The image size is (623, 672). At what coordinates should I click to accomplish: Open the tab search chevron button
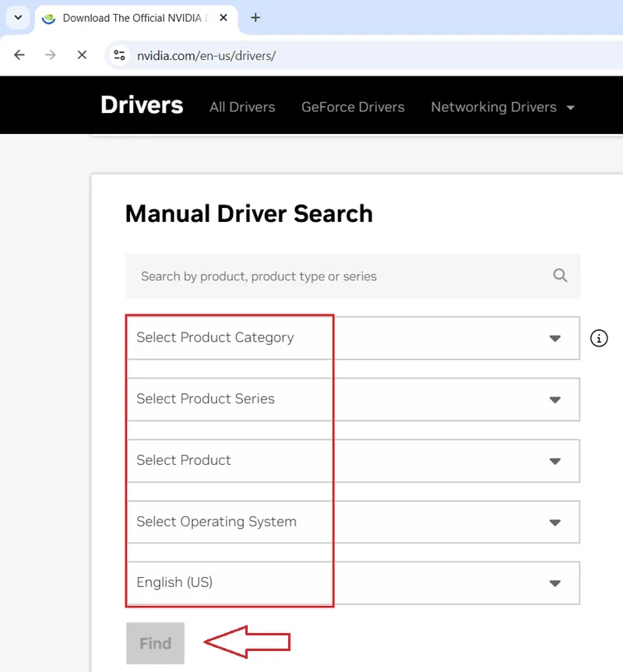click(x=18, y=18)
